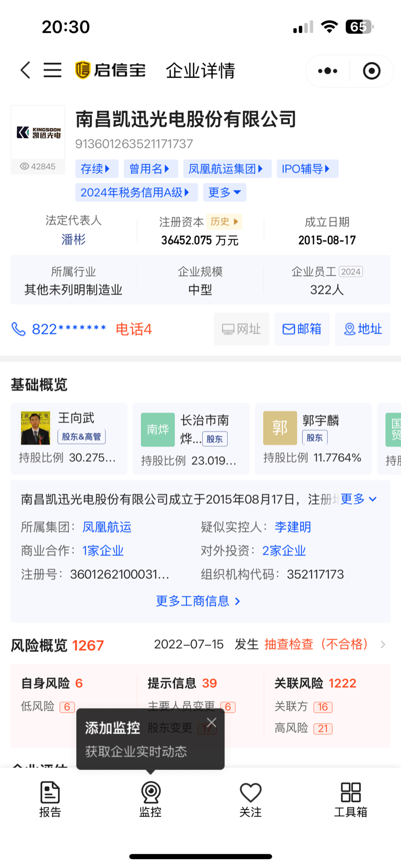The image size is (401, 868).
Task: Open the 2家企业 outbound investment link
Action: tap(284, 551)
